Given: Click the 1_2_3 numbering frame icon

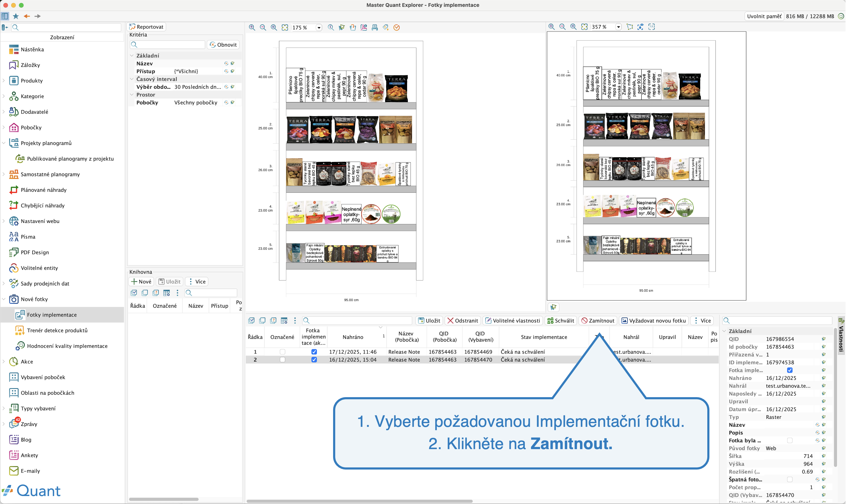Looking at the screenshot, I should 651,27.
